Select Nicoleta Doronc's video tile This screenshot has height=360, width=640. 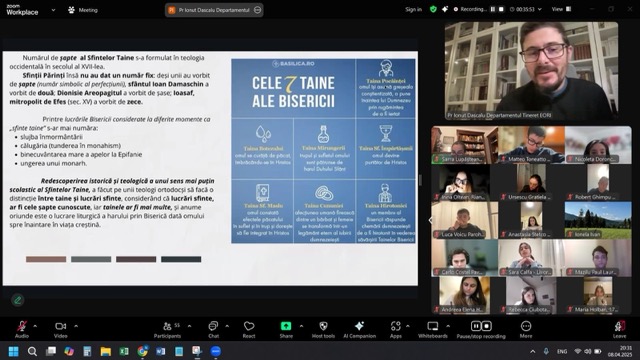pyautogui.click(x=598, y=144)
